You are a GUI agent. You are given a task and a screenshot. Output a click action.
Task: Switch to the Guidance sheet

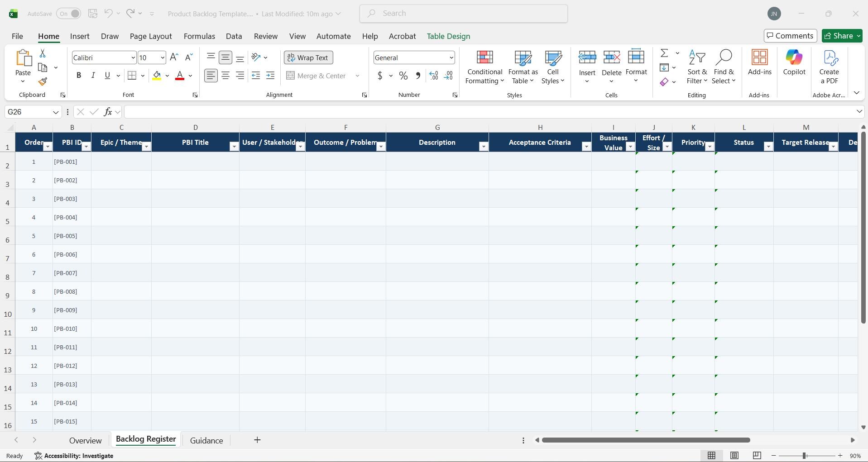click(206, 440)
